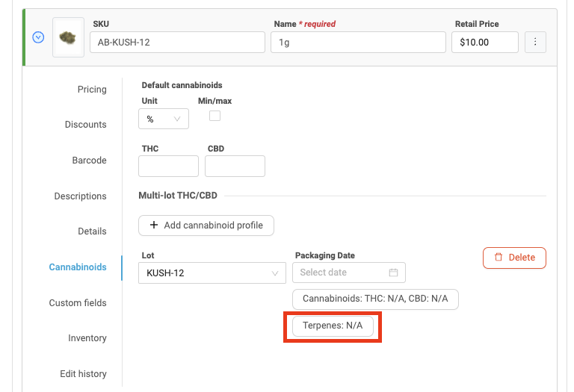Click the calendar icon in Packaging Date
The width and height of the screenshot is (574, 392).
[393, 273]
